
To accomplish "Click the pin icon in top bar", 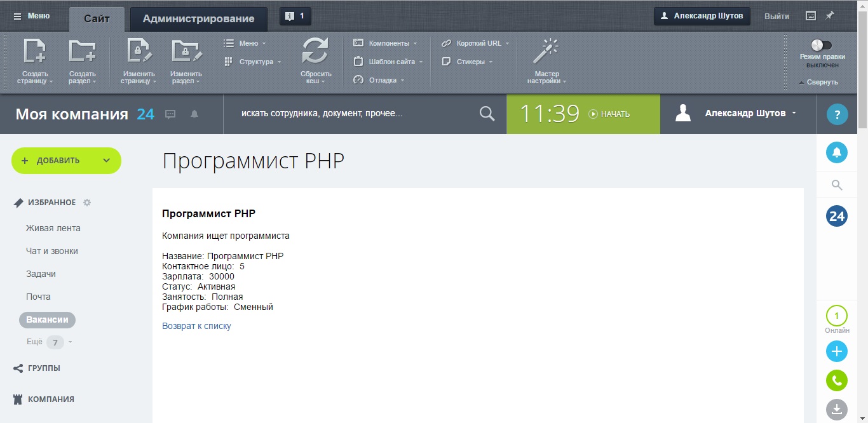I will [829, 16].
